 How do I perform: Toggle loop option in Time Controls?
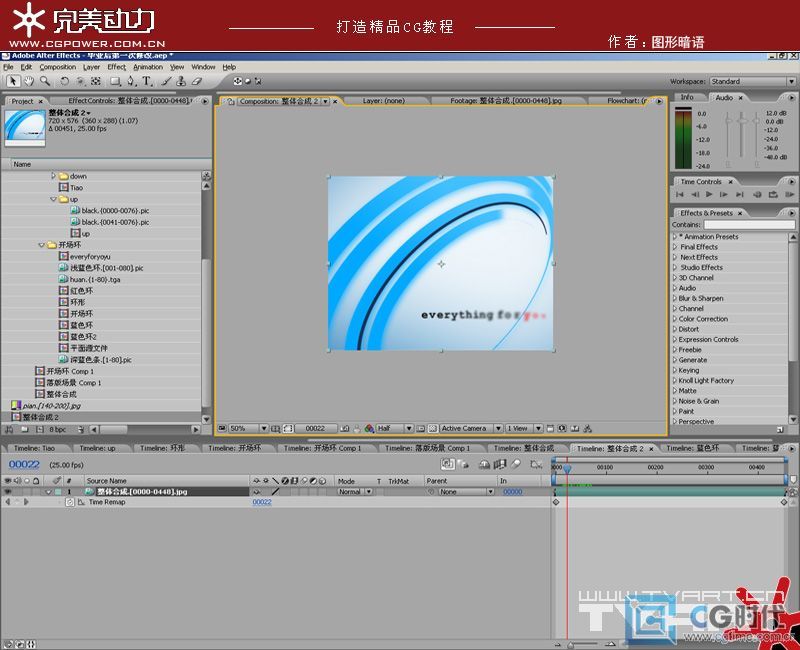click(x=773, y=194)
